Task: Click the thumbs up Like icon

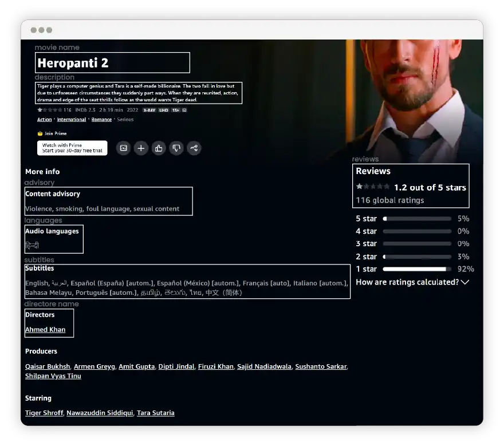Action: click(x=159, y=148)
